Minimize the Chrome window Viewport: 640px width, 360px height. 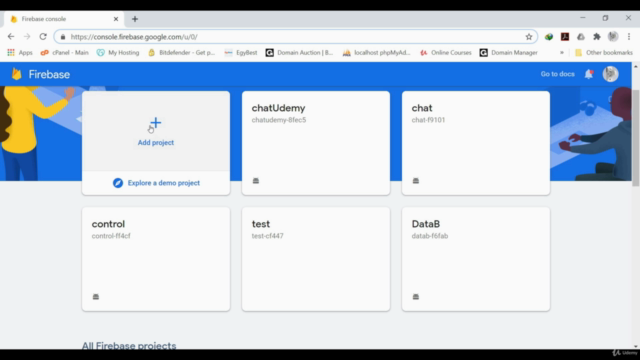coord(582,18)
